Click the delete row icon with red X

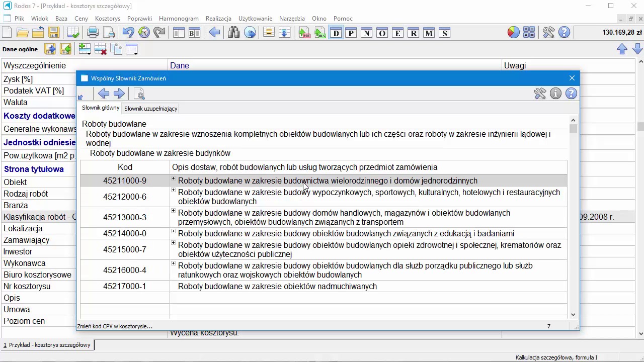pyautogui.click(x=100, y=49)
